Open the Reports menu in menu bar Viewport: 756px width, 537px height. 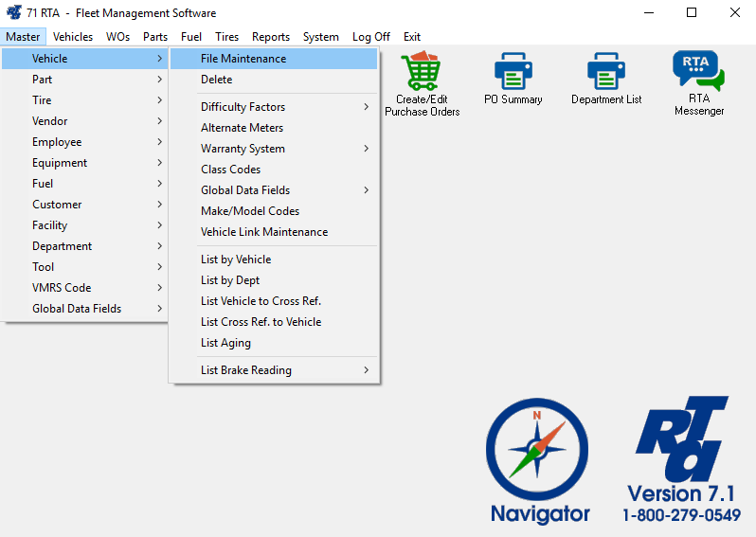click(x=271, y=37)
